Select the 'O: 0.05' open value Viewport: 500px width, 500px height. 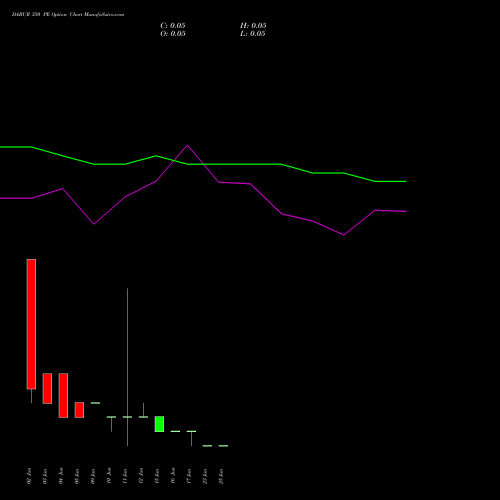[173, 34]
